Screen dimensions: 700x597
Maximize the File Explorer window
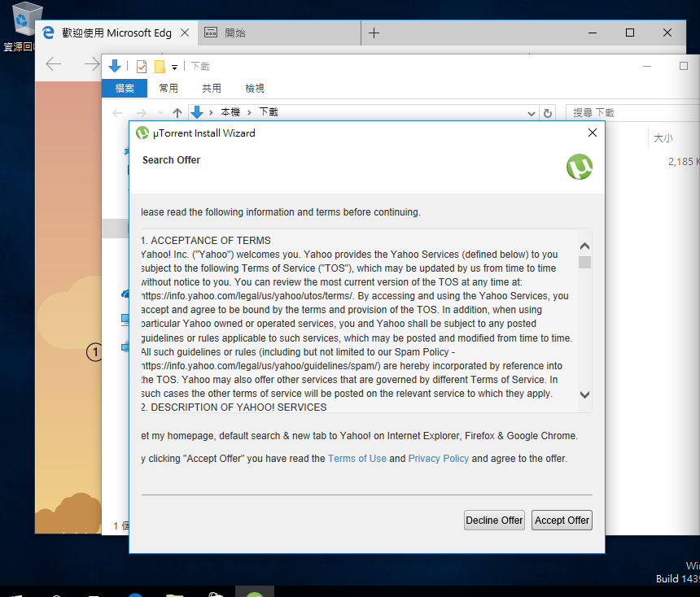[x=684, y=67]
